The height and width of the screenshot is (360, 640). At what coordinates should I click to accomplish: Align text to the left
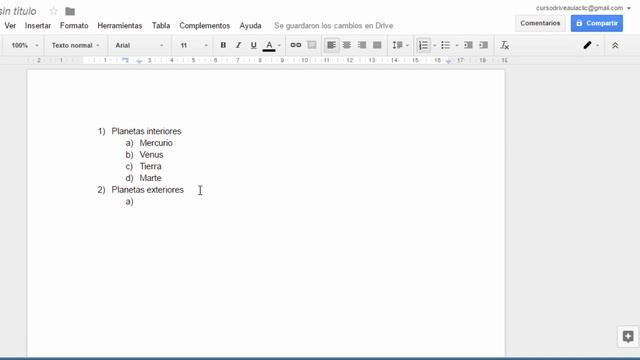pyautogui.click(x=331, y=45)
